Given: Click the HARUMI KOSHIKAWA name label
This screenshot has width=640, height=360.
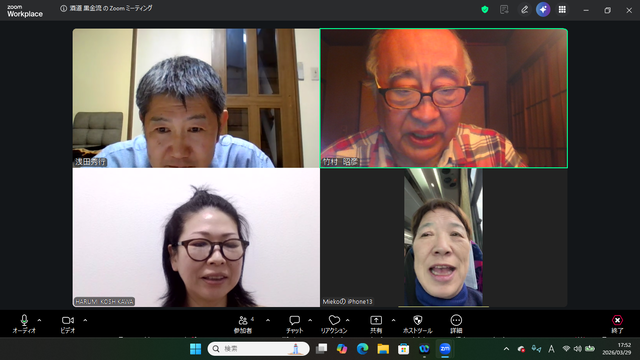Looking at the screenshot, I should point(104,302).
